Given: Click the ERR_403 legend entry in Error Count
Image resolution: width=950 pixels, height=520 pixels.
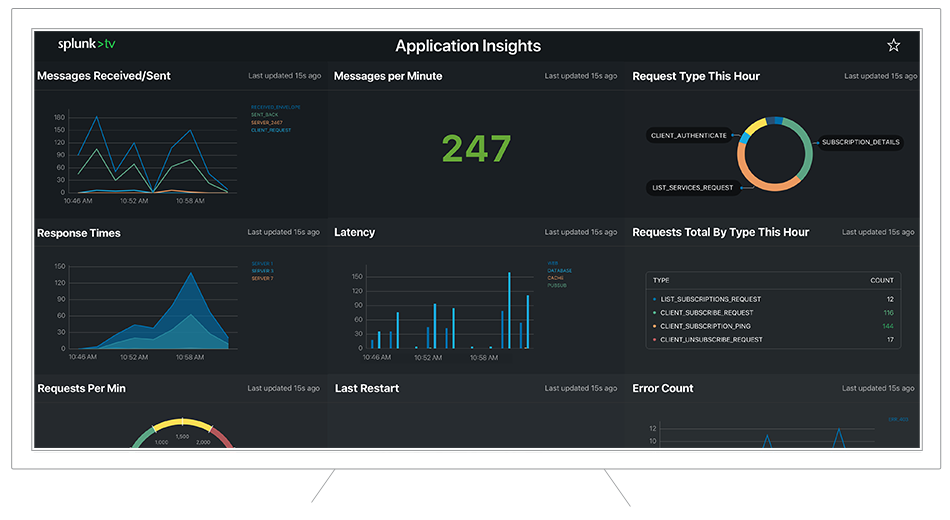Looking at the screenshot, I should 898,419.
